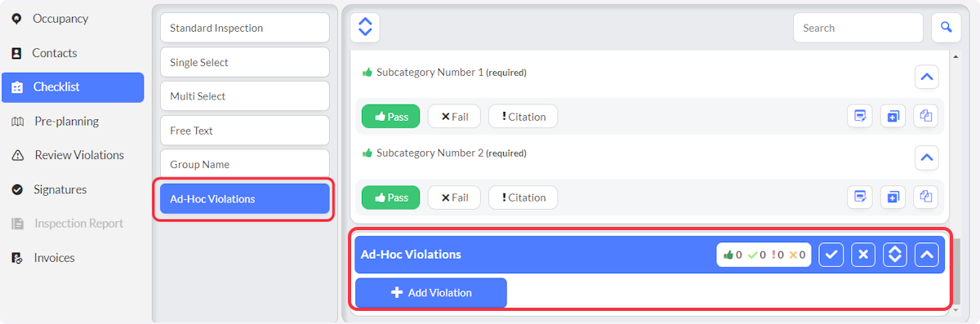Toggle expand/collapse in the Ad-Hoc Violations header

[895, 255]
